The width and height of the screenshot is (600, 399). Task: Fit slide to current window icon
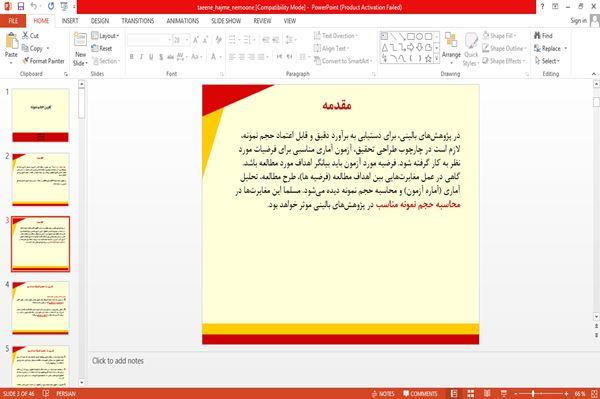[x=594, y=394]
